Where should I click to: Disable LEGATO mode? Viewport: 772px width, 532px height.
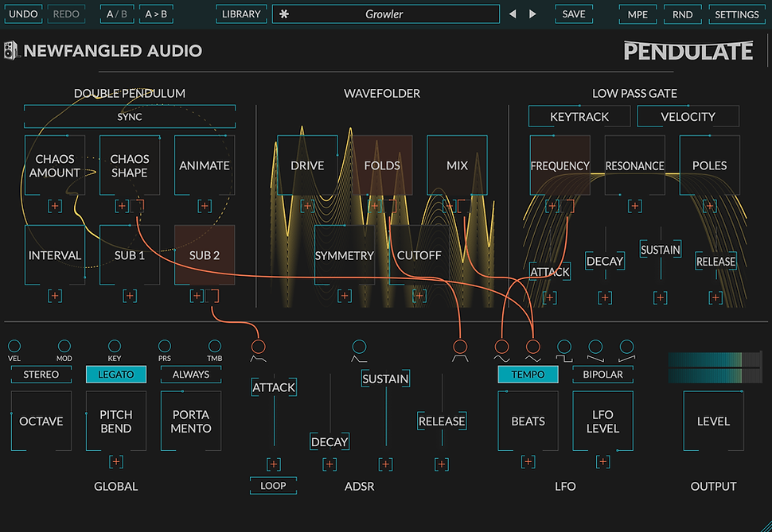(x=115, y=375)
